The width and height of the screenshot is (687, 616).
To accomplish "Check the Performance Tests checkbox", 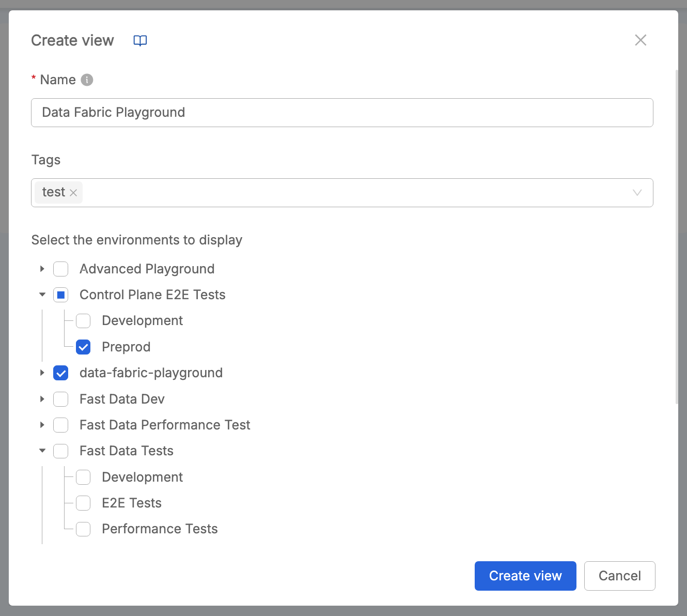I will click(83, 529).
